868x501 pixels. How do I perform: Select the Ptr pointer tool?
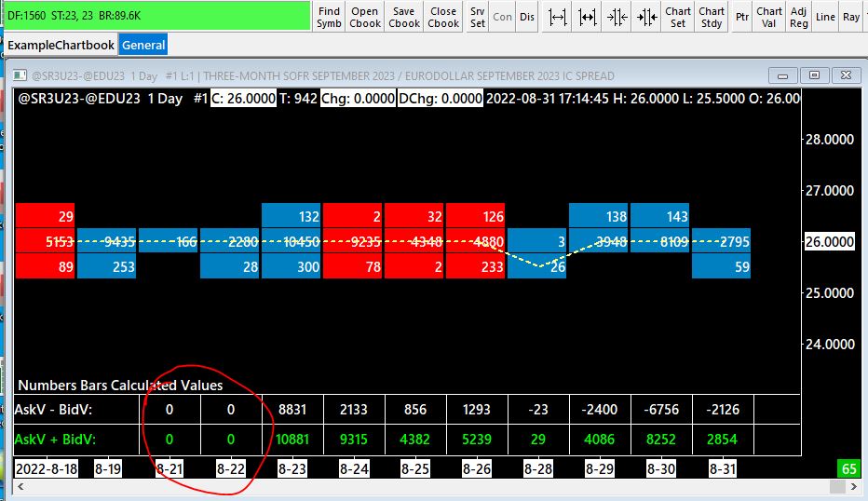click(x=742, y=17)
